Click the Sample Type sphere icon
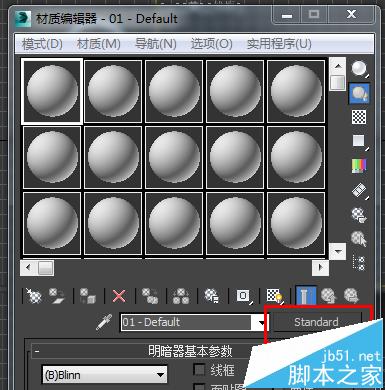Screen dimensions: 385x390 point(359,69)
